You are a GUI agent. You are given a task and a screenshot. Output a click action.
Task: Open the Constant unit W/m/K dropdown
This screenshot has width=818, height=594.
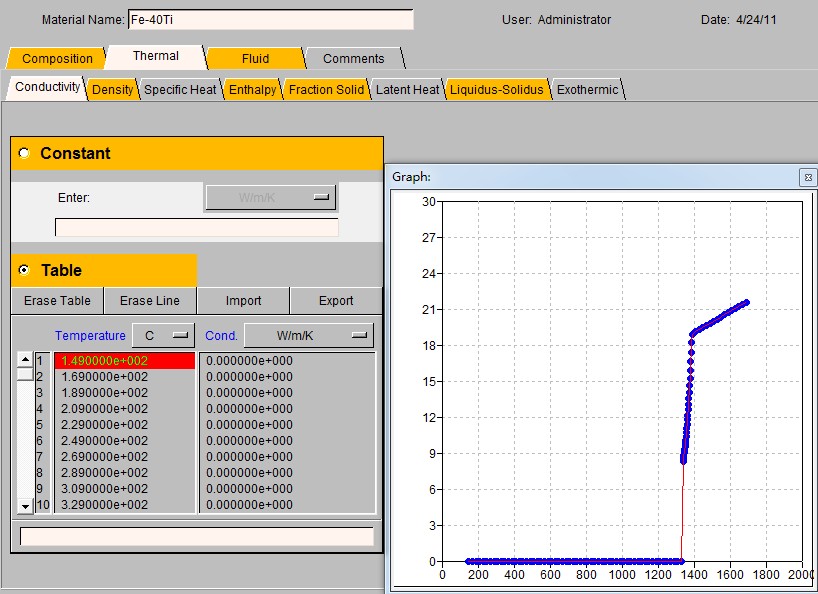coord(270,198)
